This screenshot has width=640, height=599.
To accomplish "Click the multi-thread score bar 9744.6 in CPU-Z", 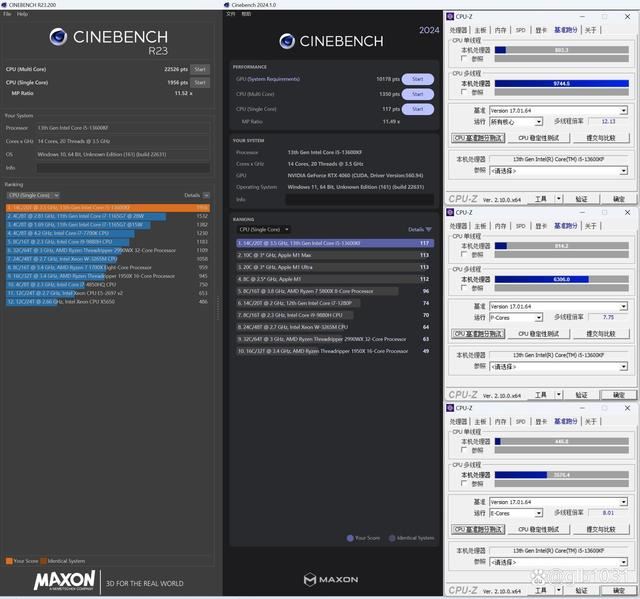I will click(x=562, y=84).
